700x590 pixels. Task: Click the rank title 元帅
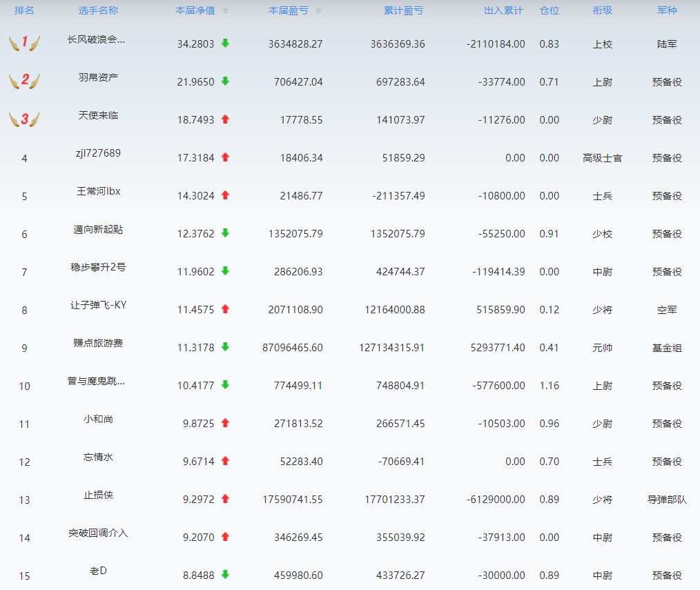602,348
